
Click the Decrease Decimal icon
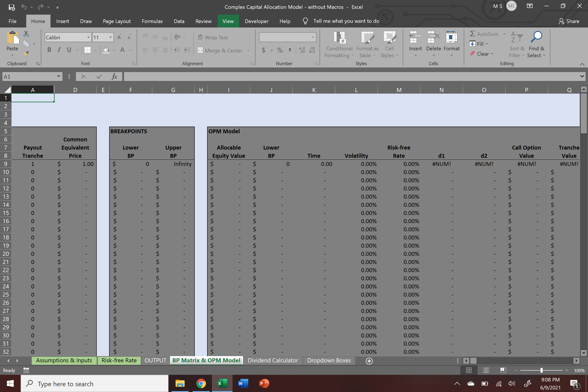point(312,50)
